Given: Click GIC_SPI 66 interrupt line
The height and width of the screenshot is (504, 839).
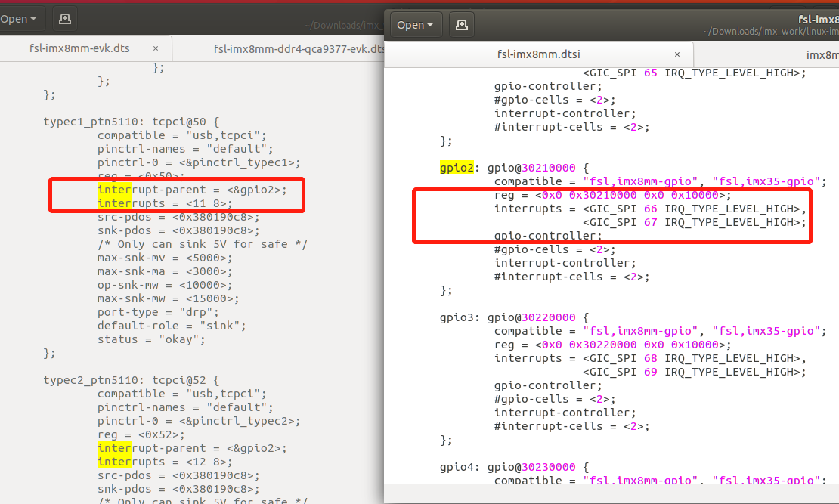Looking at the screenshot, I should pyautogui.click(x=650, y=209).
